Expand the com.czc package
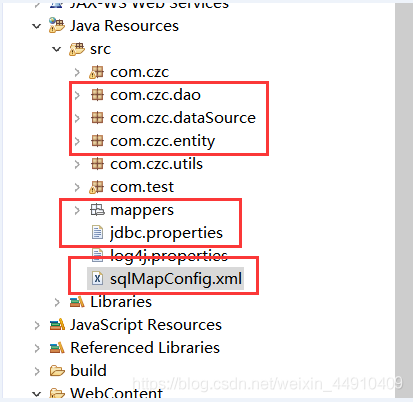Viewport: 413px width, 402px height. pos(77,72)
